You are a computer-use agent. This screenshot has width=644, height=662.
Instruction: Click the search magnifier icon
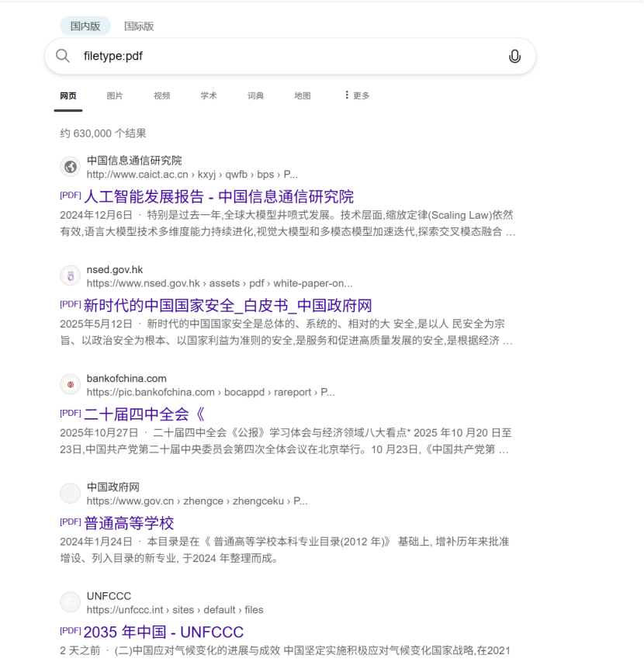(63, 56)
